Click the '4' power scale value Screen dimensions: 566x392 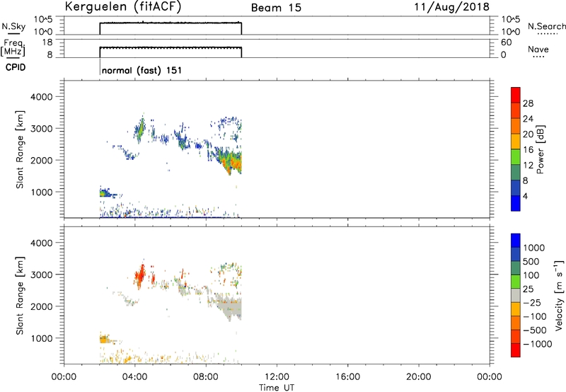tap(525, 196)
